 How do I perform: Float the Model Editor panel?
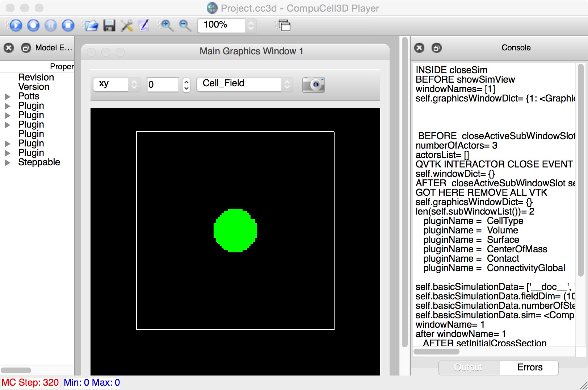pos(26,48)
